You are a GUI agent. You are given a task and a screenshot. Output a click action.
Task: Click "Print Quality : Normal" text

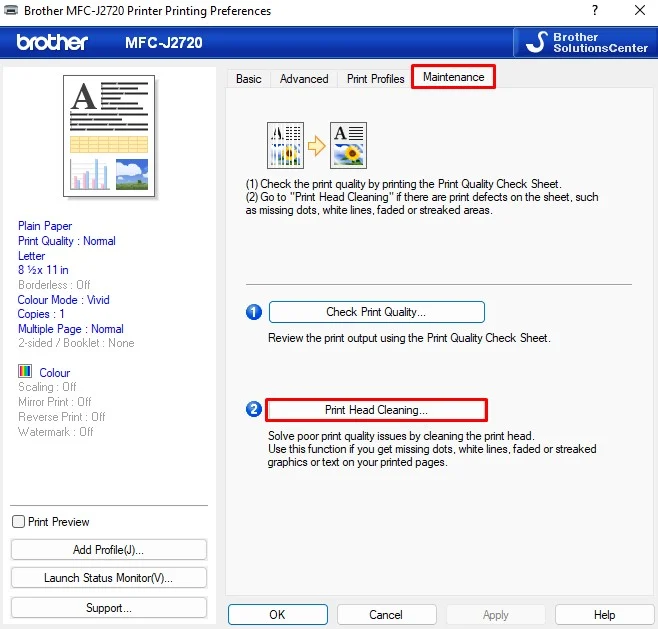click(x=67, y=241)
